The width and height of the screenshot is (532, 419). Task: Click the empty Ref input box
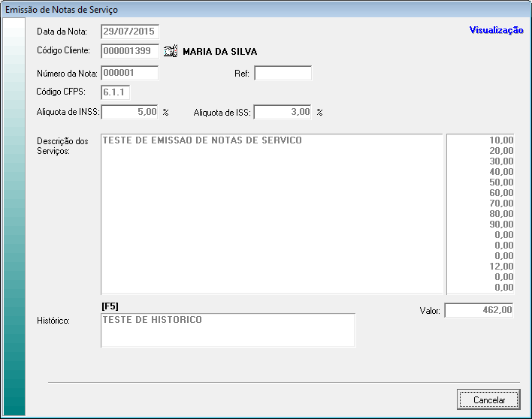(x=283, y=73)
